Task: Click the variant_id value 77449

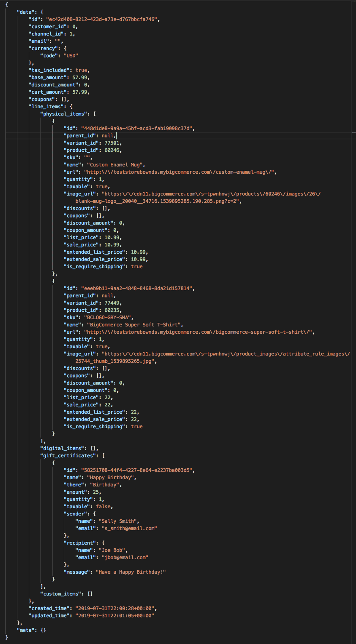Action: [x=112, y=303]
